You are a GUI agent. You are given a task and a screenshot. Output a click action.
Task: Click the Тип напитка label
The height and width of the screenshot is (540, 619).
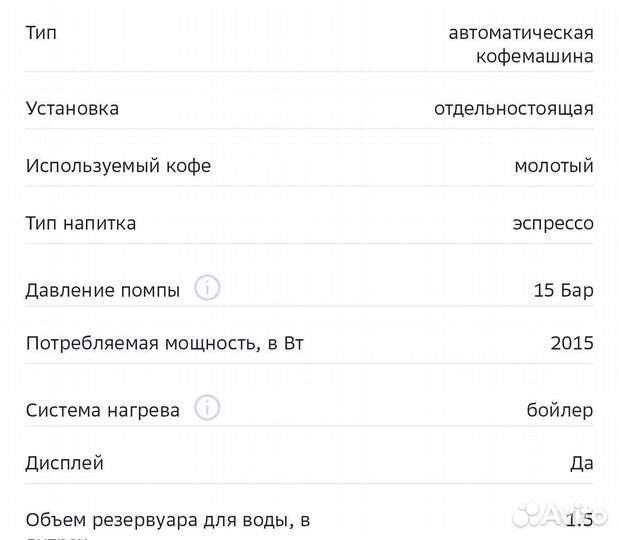pos(81,223)
